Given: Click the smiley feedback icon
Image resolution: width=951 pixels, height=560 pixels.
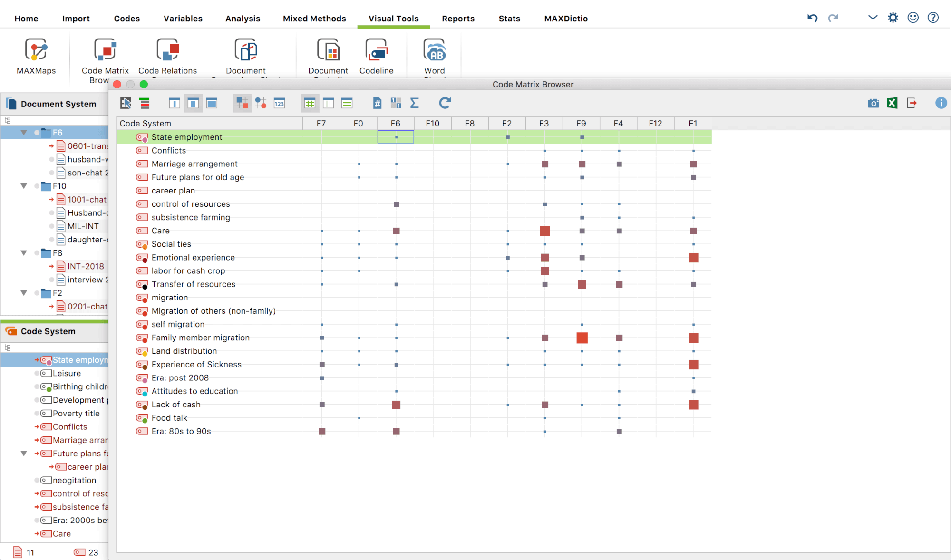Looking at the screenshot, I should [913, 18].
